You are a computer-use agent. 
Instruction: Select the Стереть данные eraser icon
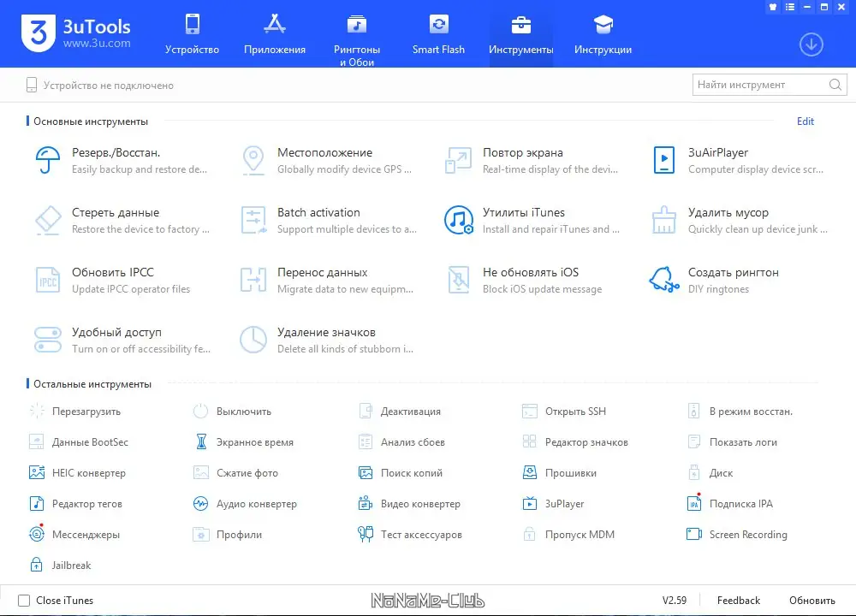47,221
